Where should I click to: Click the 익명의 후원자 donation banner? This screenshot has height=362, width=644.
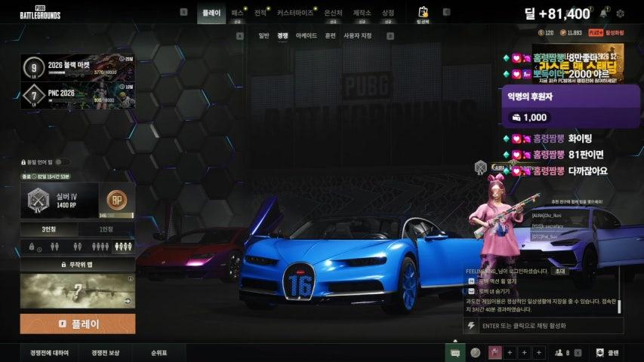click(571, 106)
